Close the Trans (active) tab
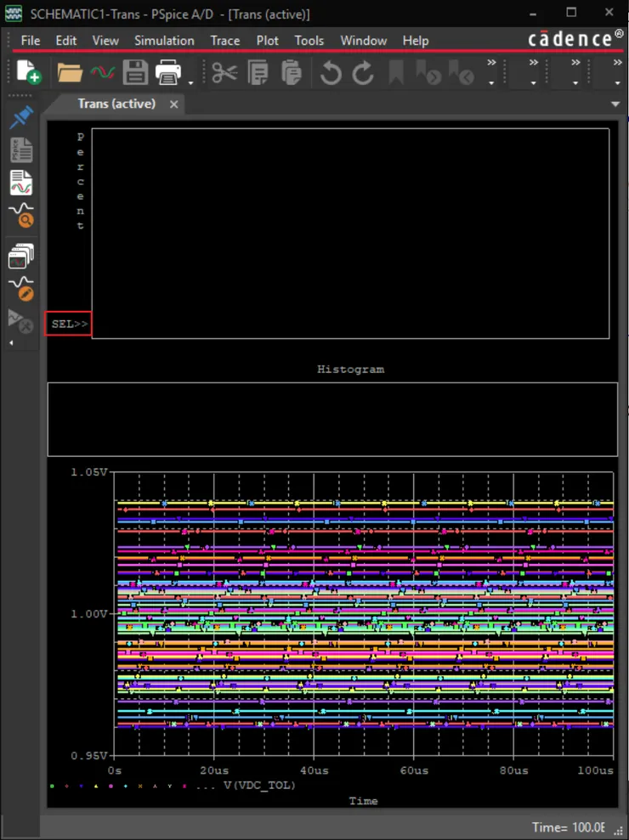Screen dimensions: 629x840 (174, 104)
